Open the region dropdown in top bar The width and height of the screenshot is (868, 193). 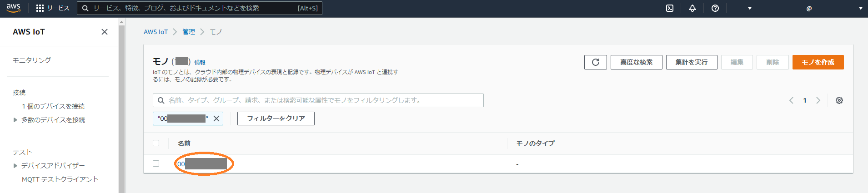pyautogui.click(x=749, y=8)
